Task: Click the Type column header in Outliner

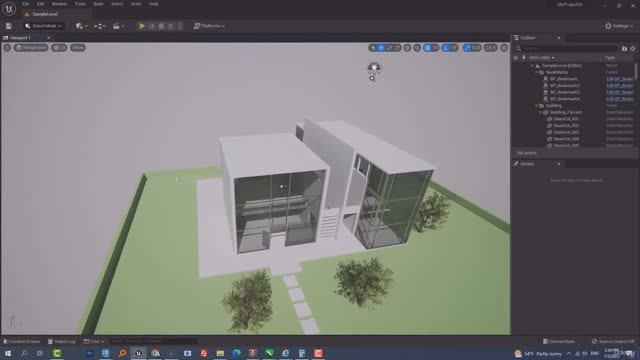Action: click(x=610, y=58)
